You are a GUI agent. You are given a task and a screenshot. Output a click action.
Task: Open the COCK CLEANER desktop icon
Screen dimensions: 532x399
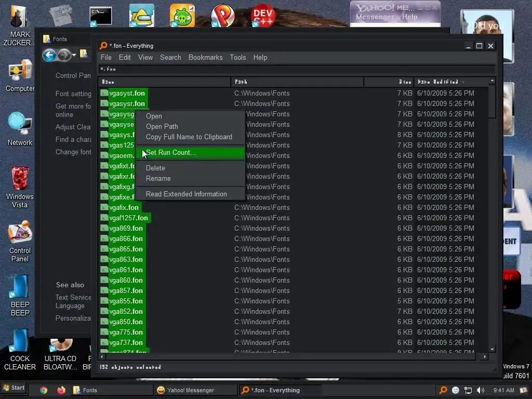click(20, 350)
